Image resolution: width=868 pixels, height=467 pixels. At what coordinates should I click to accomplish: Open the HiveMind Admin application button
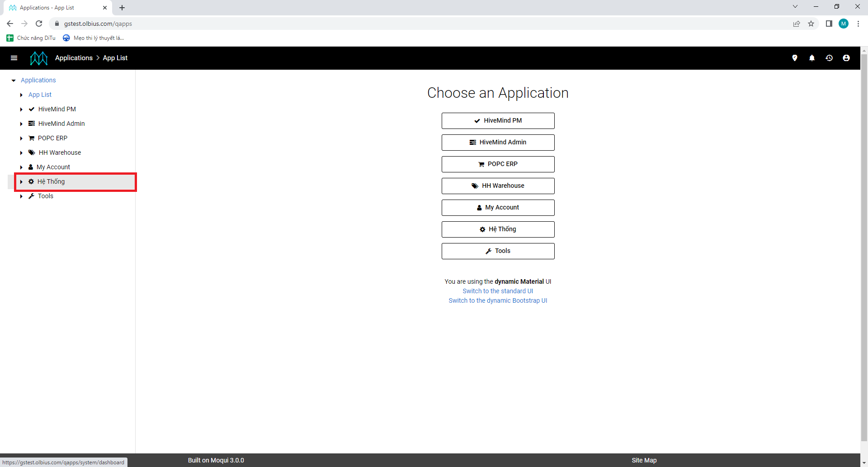point(498,143)
